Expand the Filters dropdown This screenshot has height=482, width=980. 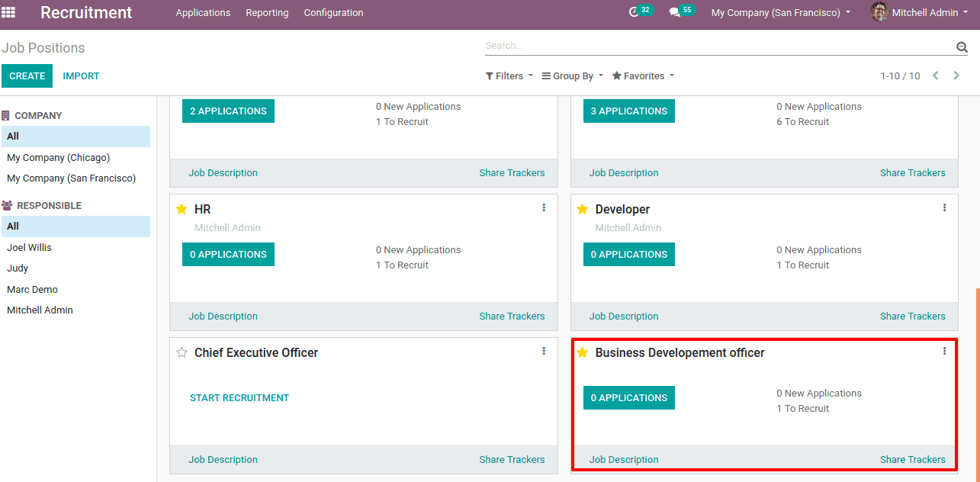pos(509,76)
